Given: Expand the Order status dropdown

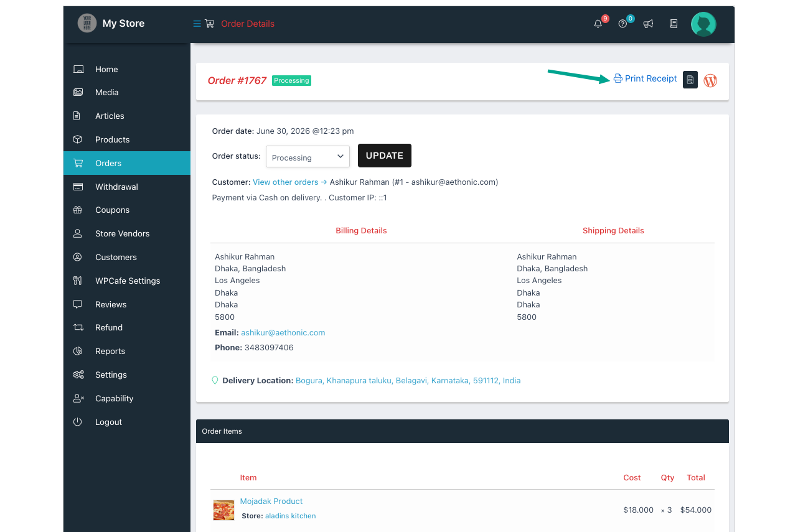Looking at the screenshot, I should 308,157.
